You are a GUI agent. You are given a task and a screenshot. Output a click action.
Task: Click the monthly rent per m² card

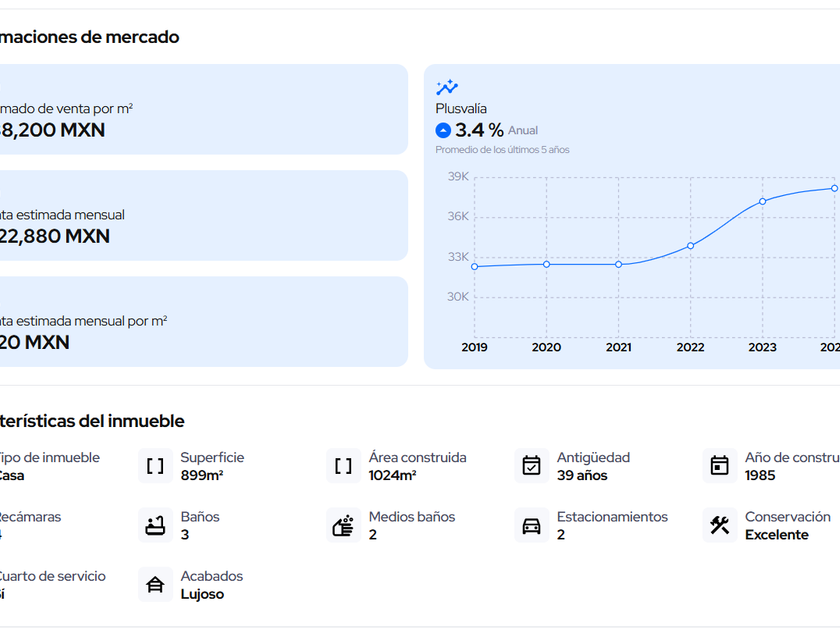coord(200,322)
